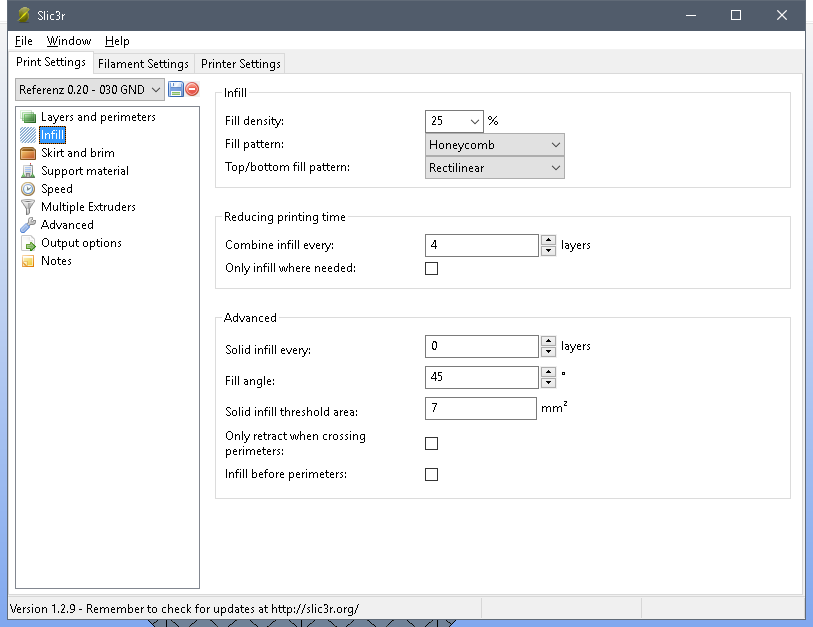Image resolution: width=813 pixels, height=627 pixels.
Task: Toggle Only retract when crossing perimeters
Action: pyautogui.click(x=432, y=443)
